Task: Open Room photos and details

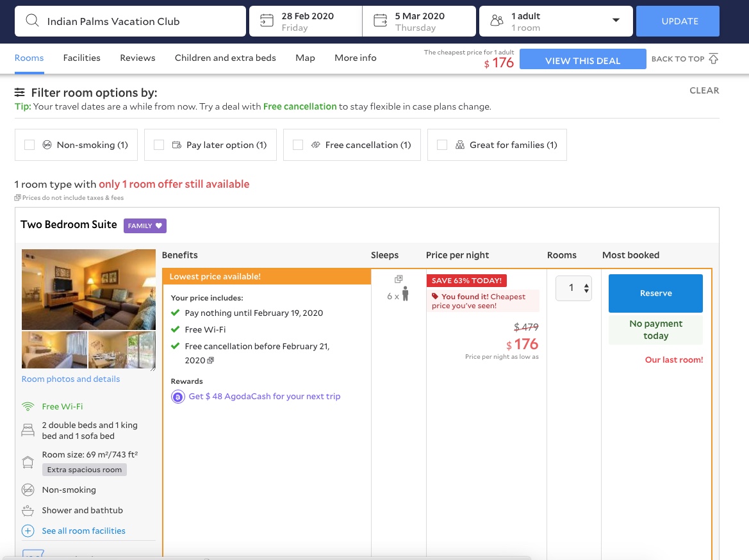Action: [x=70, y=379]
